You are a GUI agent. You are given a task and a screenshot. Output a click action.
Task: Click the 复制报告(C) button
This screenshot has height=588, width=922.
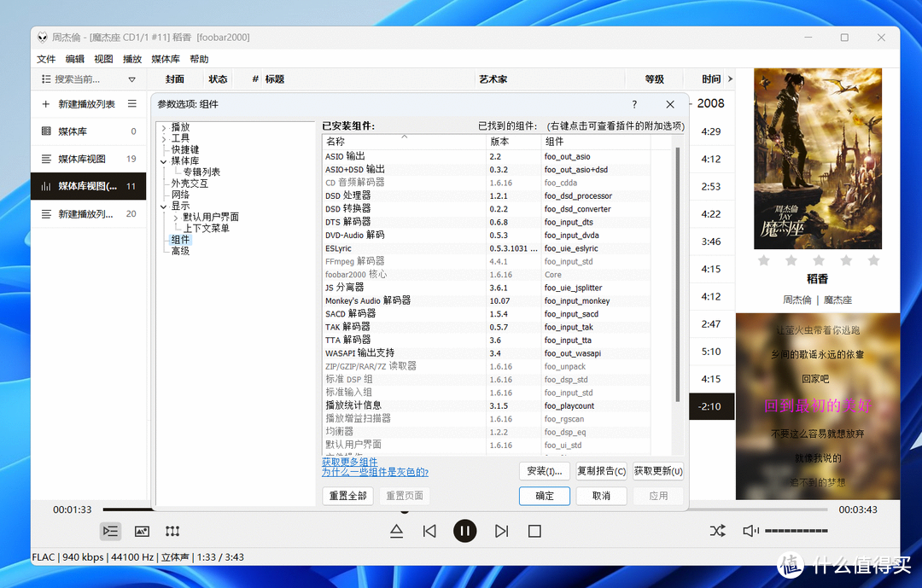click(601, 471)
